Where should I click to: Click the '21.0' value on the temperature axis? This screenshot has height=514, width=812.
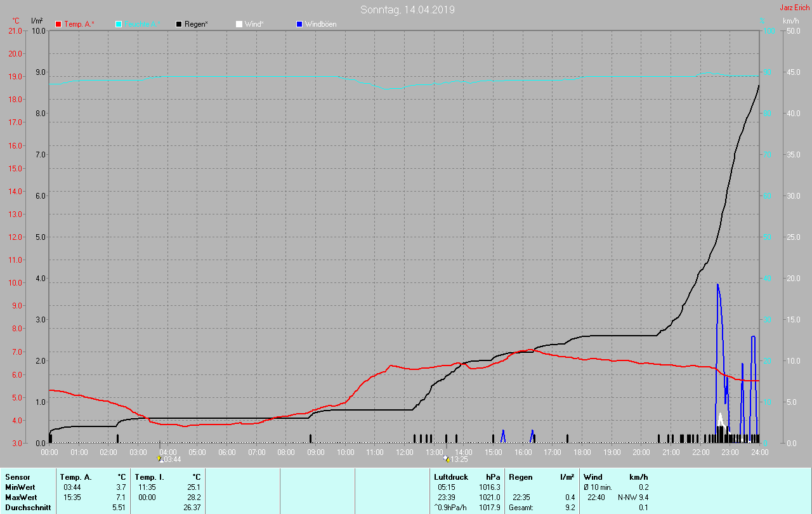15,30
